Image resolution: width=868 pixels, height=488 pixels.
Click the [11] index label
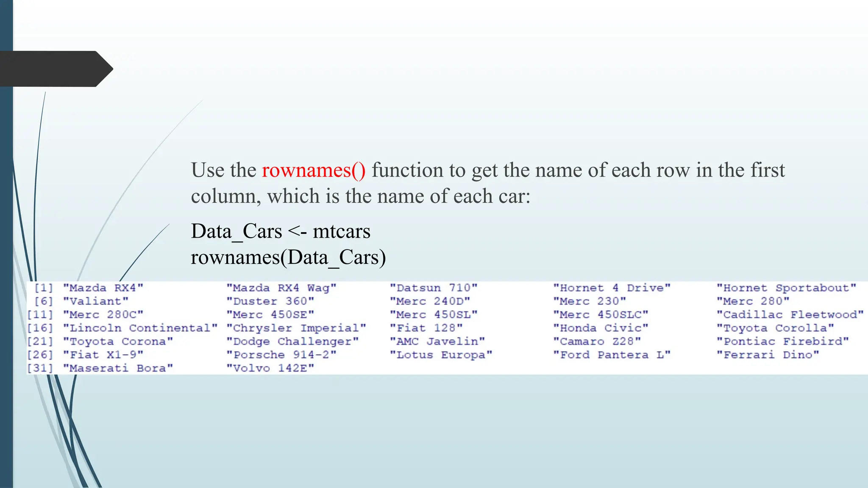click(x=40, y=315)
